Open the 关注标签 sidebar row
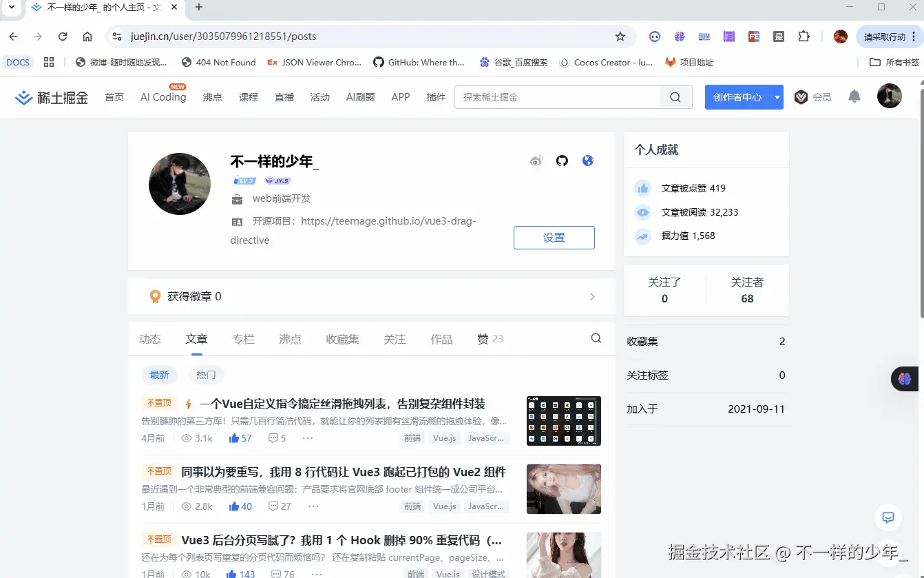Viewport: 924px width, 578px height. point(706,375)
